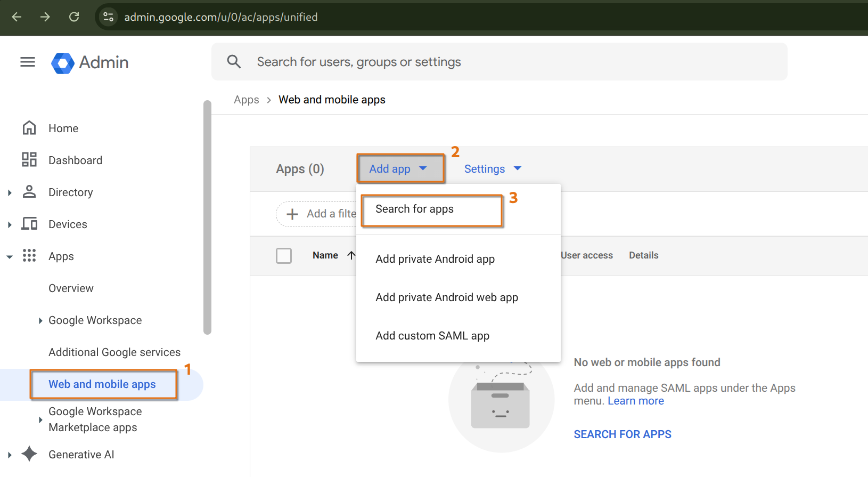Reload the page
The width and height of the screenshot is (868, 477).
pyautogui.click(x=74, y=17)
